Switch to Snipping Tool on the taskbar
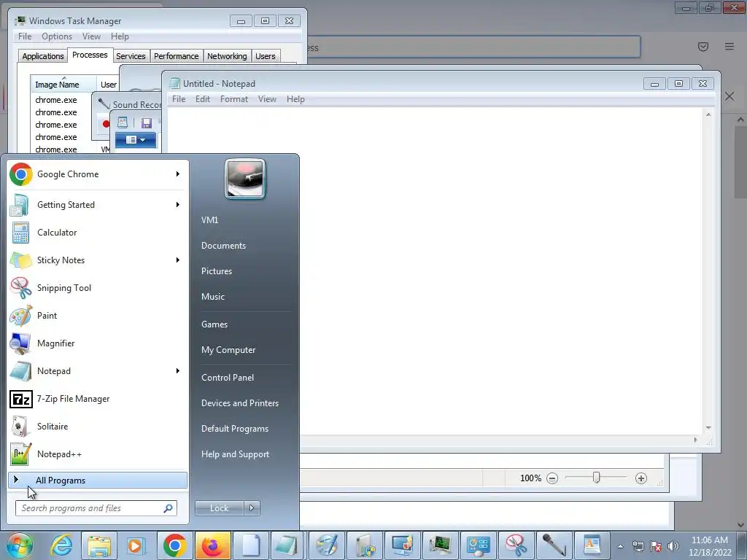747x560 pixels. (x=516, y=545)
